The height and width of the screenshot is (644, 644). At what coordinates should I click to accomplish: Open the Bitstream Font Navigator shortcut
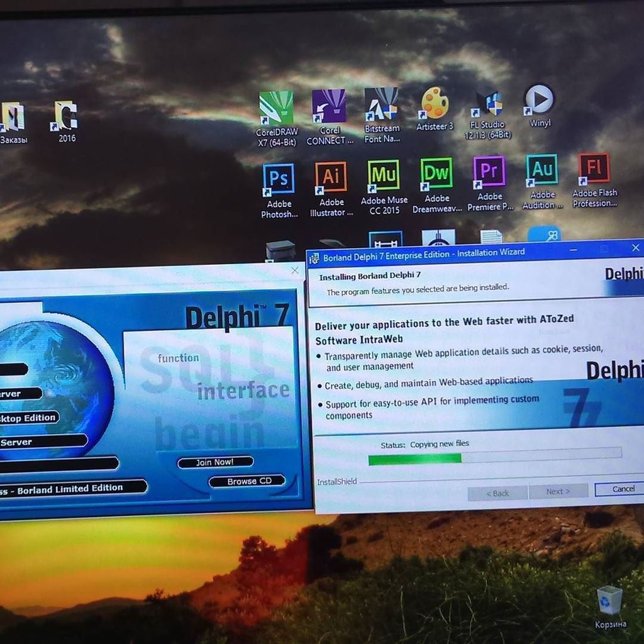point(382,115)
